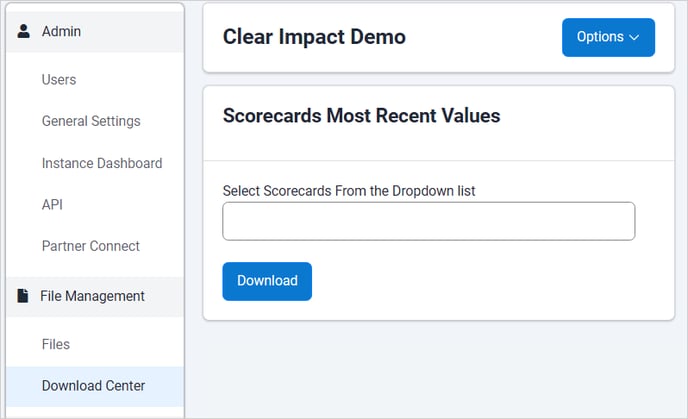Click the Scorecards Most Recent Values heading

361,116
